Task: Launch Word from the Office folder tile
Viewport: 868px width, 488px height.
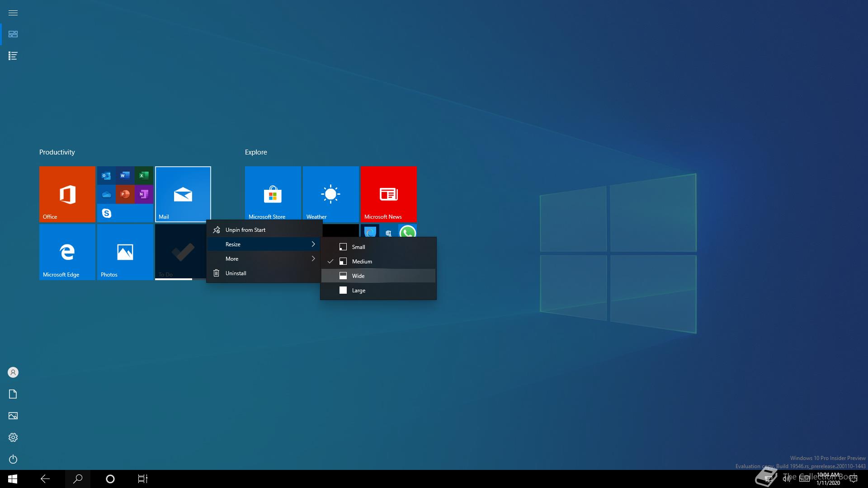Action: point(125,175)
